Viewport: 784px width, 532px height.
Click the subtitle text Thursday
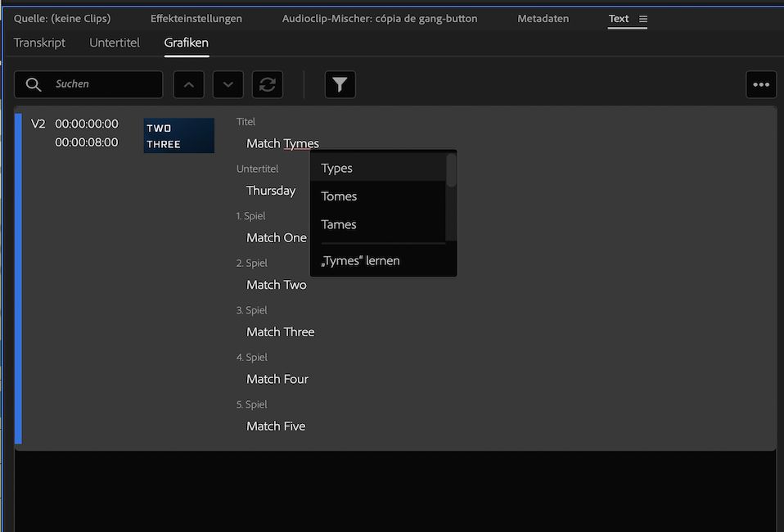(271, 191)
